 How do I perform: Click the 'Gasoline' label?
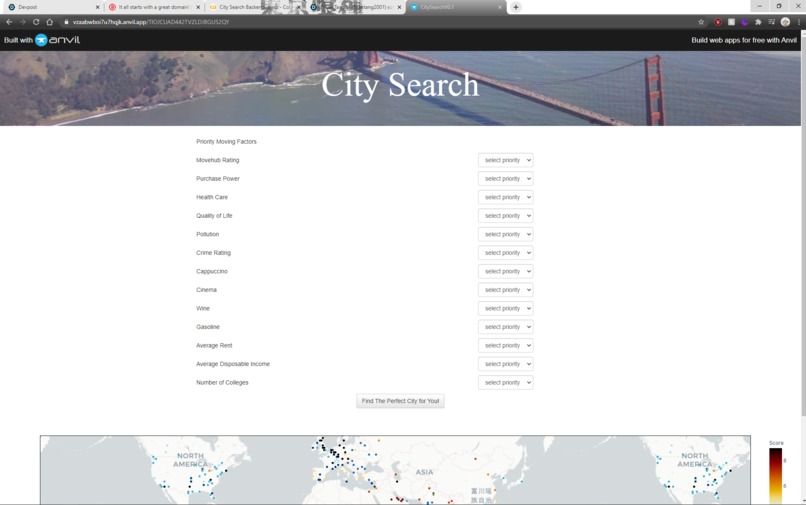pyautogui.click(x=208, y=327)
